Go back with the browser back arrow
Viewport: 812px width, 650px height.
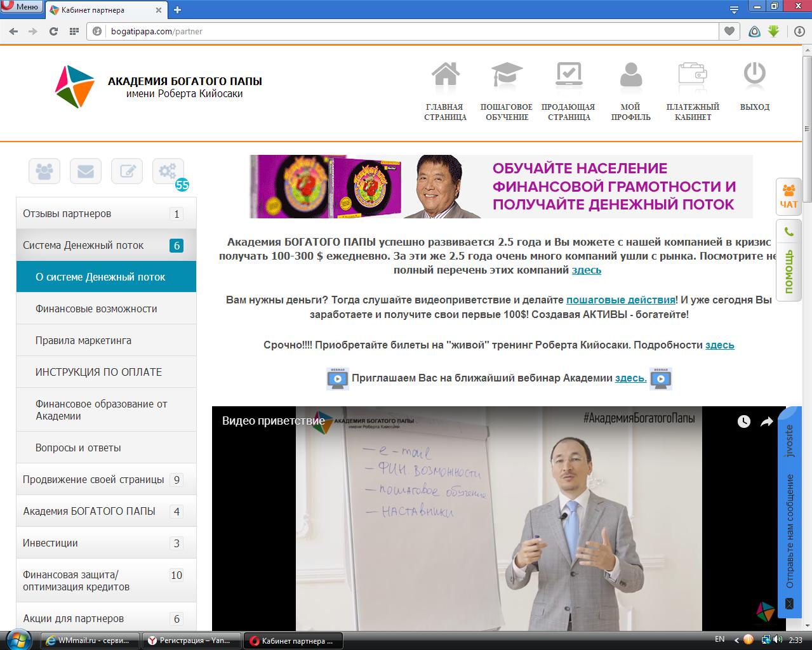tap(13, 31)
